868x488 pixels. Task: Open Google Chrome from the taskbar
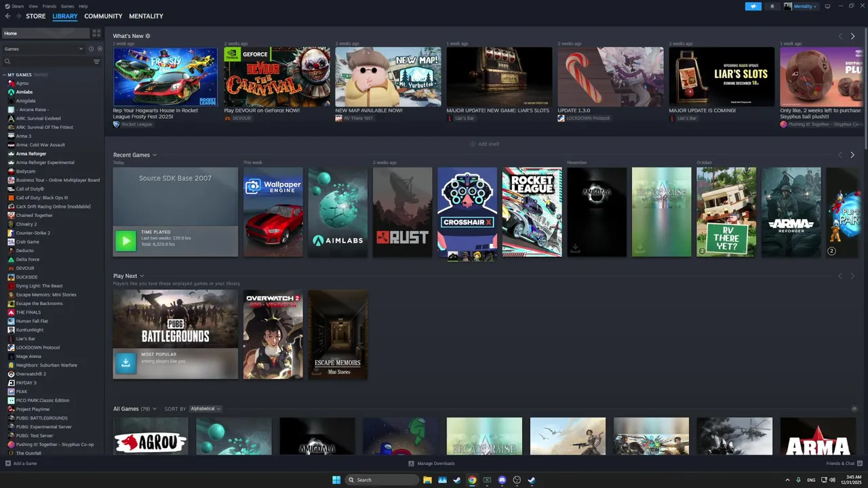coord(472,480)
